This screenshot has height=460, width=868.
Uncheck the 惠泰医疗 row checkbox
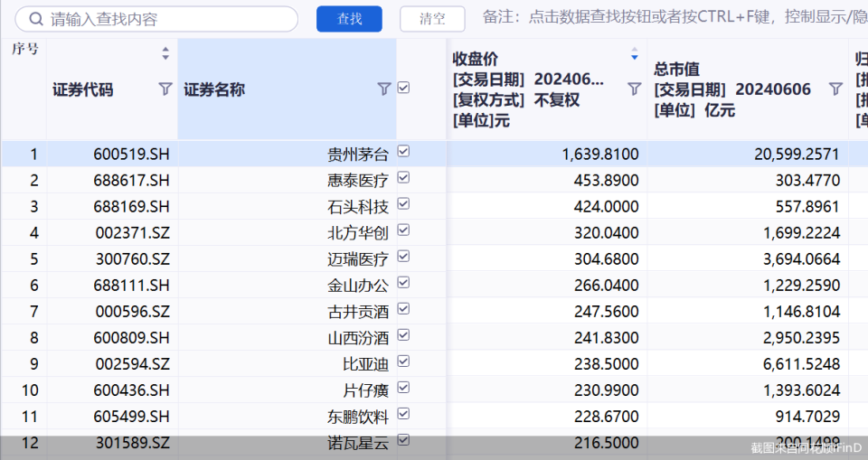(x=403, y=177)
